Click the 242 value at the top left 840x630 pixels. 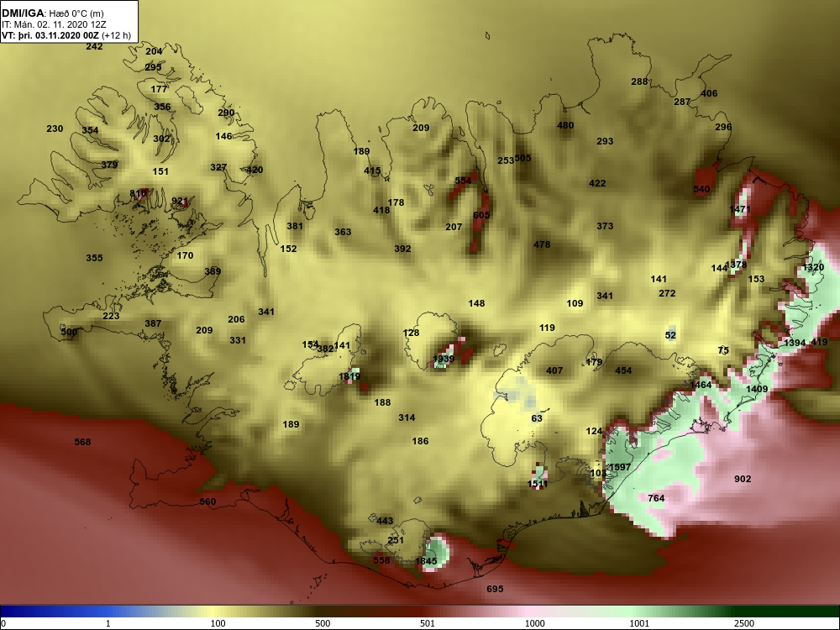coord(94,46)
